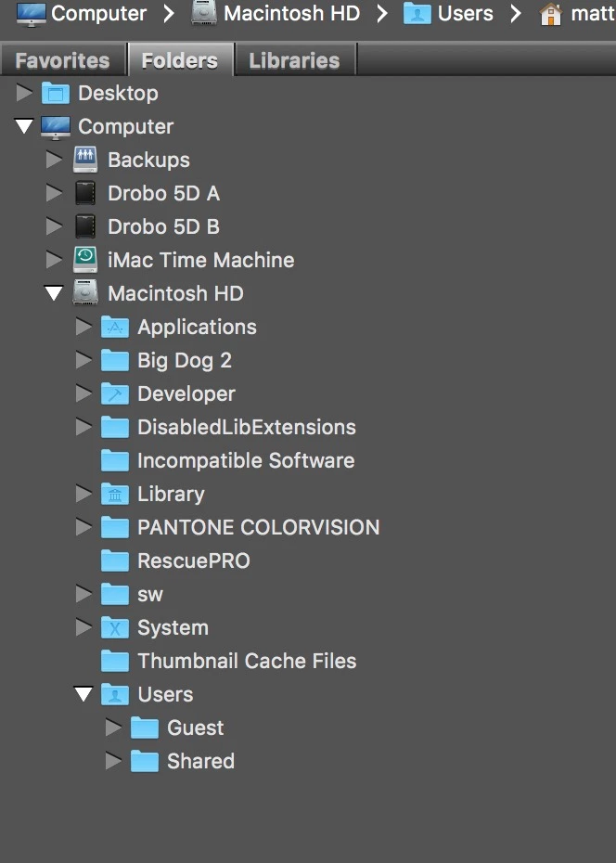
Task: Expand the Guest folder triangle
Action: pyautogui.click(x=113, y=728)
